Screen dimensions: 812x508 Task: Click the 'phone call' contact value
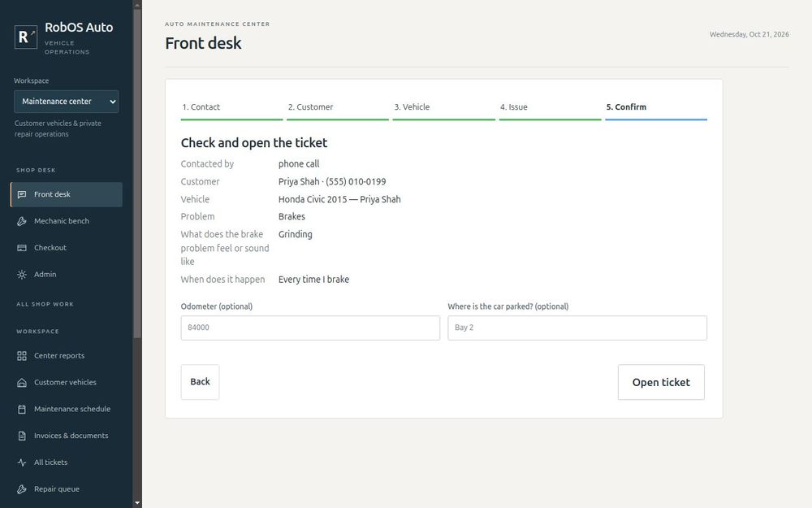pyautogui.click(x=299, y=164)
